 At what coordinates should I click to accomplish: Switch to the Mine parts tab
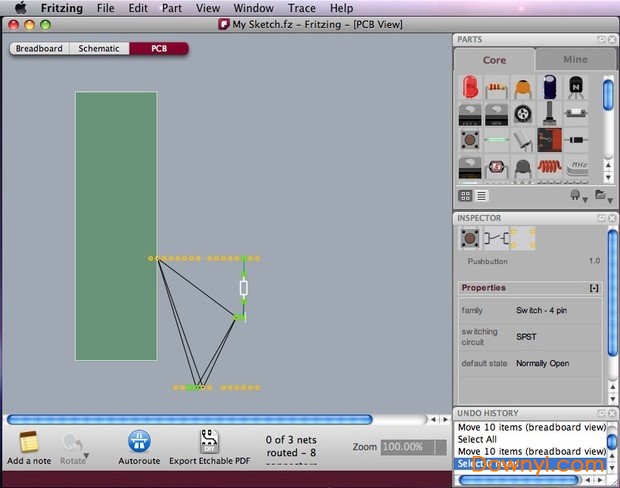(x=575, y=60)
